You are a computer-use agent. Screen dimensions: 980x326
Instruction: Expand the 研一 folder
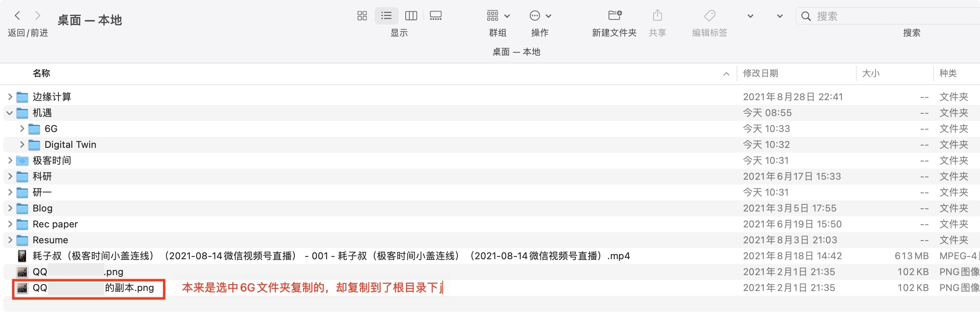[x=10, y=192]
